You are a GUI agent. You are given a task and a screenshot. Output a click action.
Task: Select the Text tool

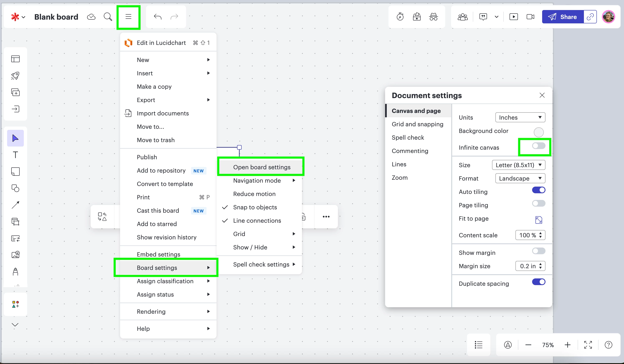click(x=15, y=155)
